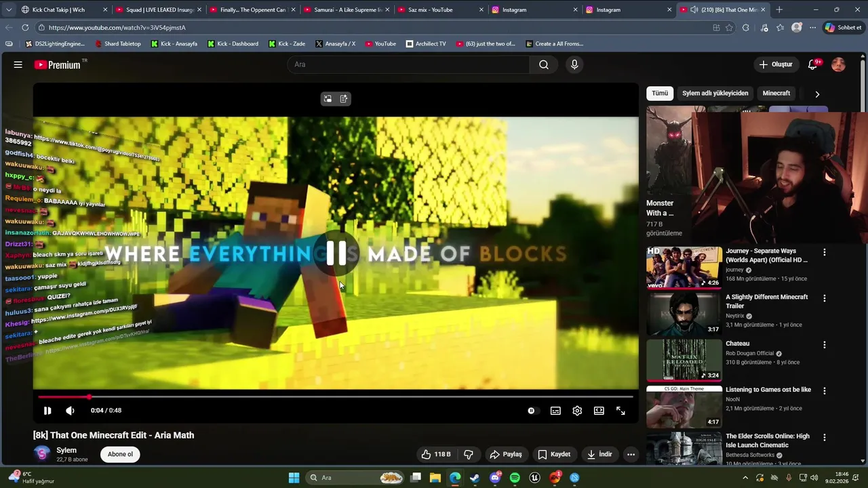Click the large pause overlay on video

pyautogui.click(x=336, y=253)
